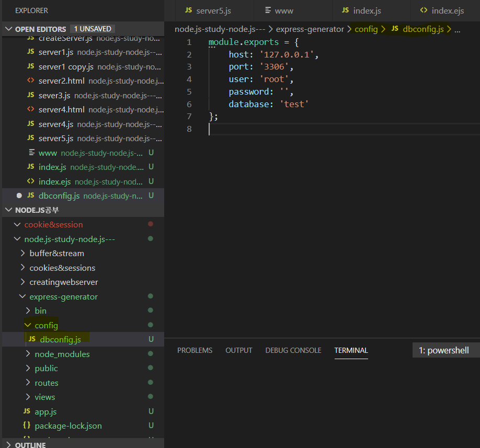Place cursor on empty line 8

click(x=261, y=129)
